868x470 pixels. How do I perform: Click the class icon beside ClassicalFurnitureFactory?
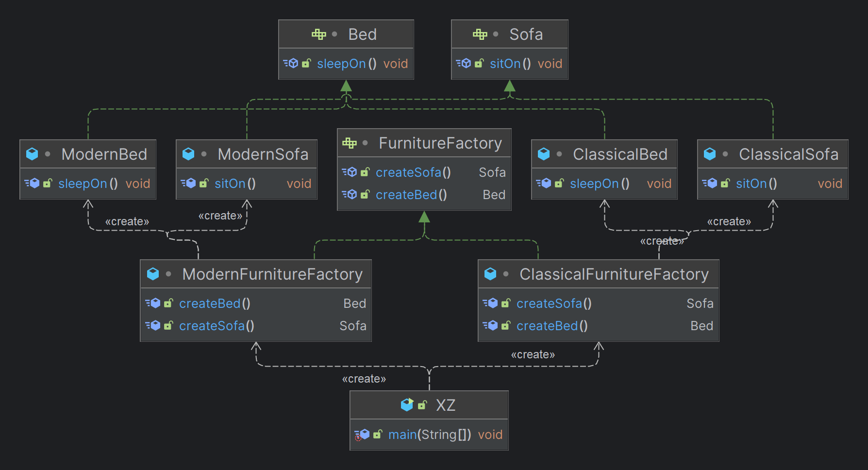[490, 274]
